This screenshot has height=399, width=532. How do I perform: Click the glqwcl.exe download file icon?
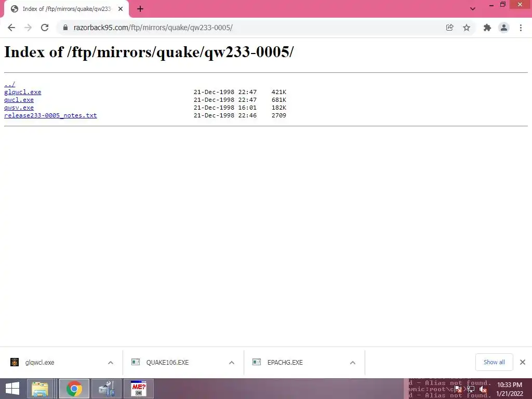coord(15,362)
